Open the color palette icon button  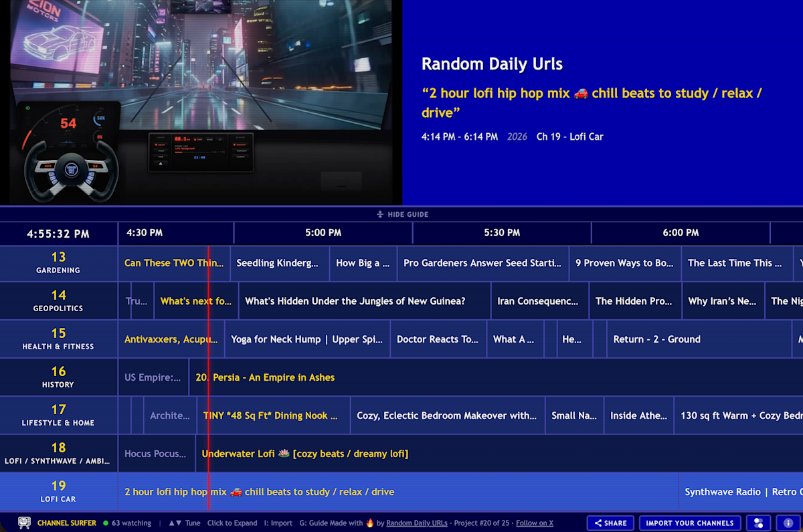(757, 523)
